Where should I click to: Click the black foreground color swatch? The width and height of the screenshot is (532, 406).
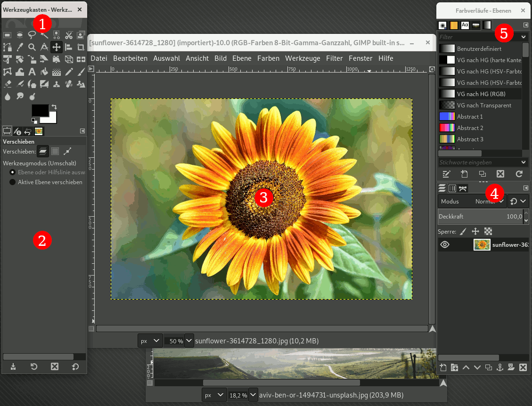pos(40,110)
